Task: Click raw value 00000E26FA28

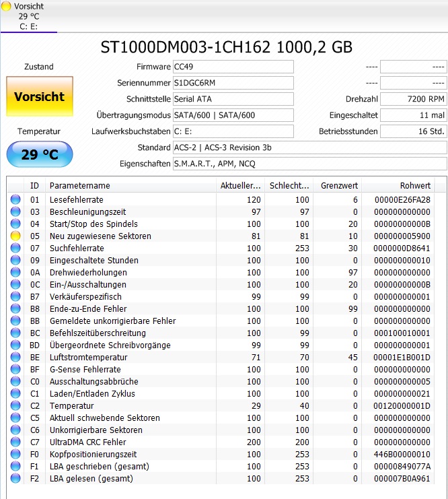Action: tap(402, 200)
